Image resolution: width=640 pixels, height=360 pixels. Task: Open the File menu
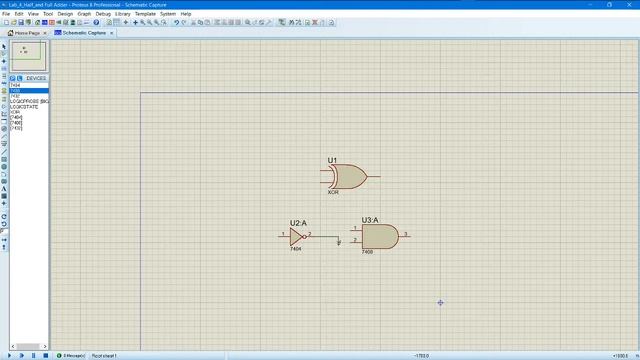[x=6, y=14]
